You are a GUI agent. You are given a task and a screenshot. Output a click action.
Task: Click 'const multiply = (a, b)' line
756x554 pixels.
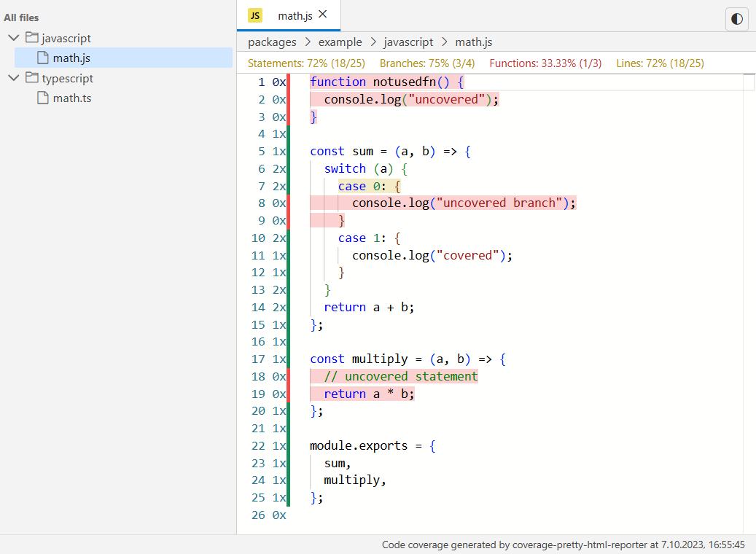(x=408, y=359)
